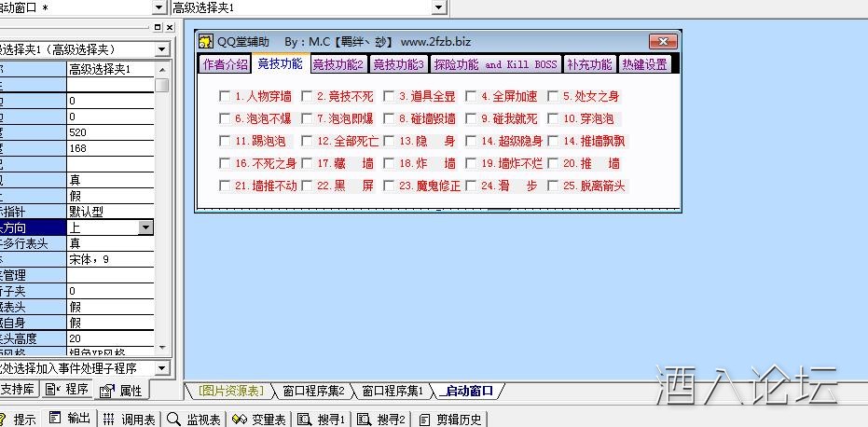Click the 高级选择夹1 name property field

[x=110, y=69]
